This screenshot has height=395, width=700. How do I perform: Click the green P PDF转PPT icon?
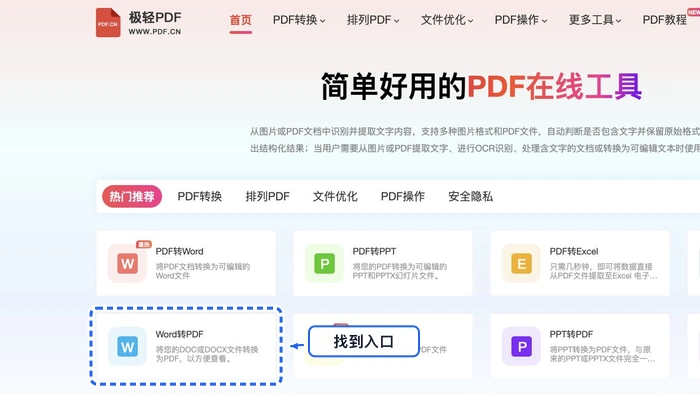click(x=324, y=263)
